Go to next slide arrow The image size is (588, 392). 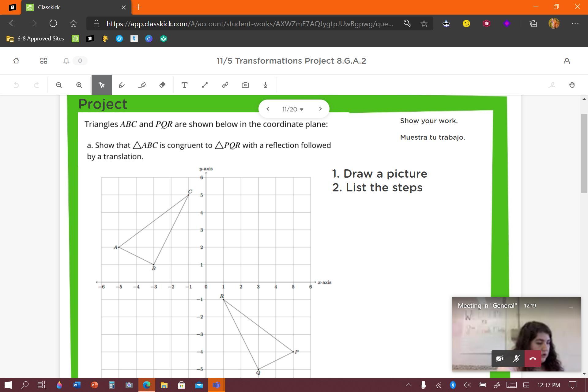click(320, 109)
